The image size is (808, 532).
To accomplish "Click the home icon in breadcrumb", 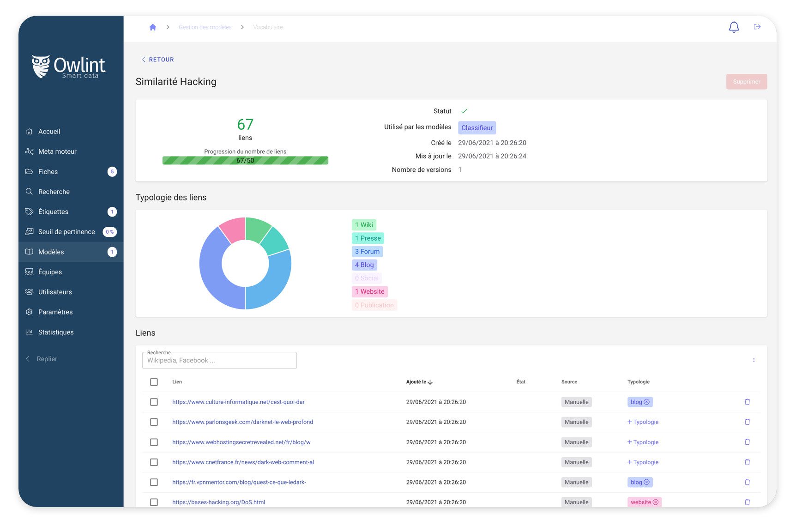I will pyautogui.click(x=153, y=27).
